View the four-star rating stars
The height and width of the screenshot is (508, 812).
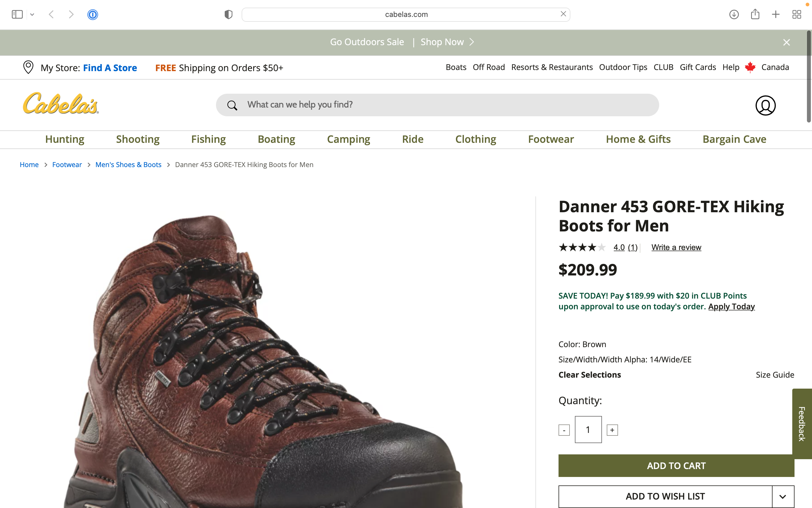(582, 247)
